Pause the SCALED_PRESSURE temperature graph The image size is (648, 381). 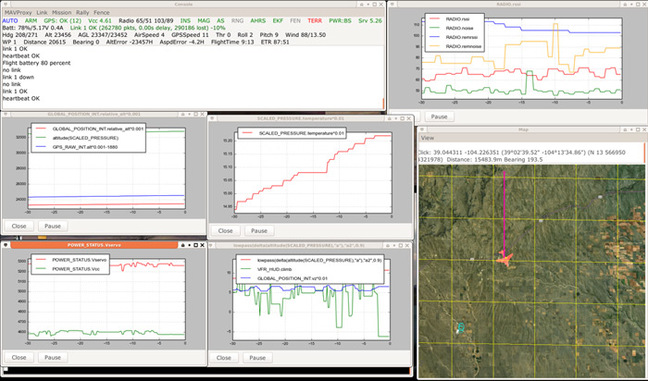[259, 231]
